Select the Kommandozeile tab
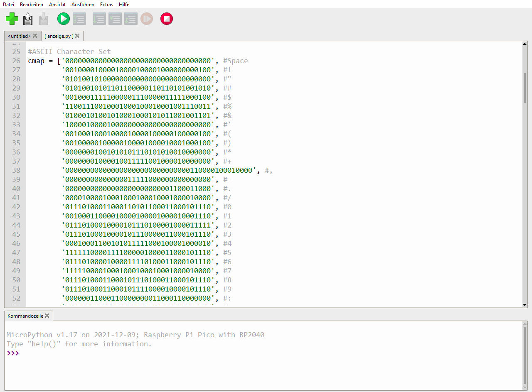This screenshot has height=392, width=532. [x=25, y=316]
